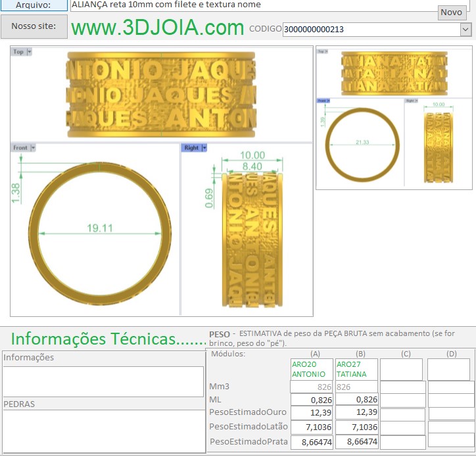Click PesoEstimadoPrata value in column A

[x=311, y=442]
